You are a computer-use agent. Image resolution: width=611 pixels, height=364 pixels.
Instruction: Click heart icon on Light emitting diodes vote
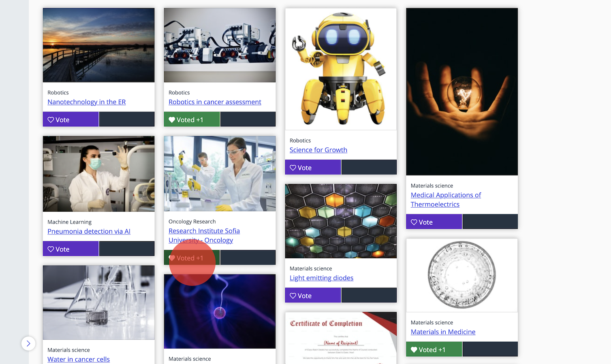293,296
